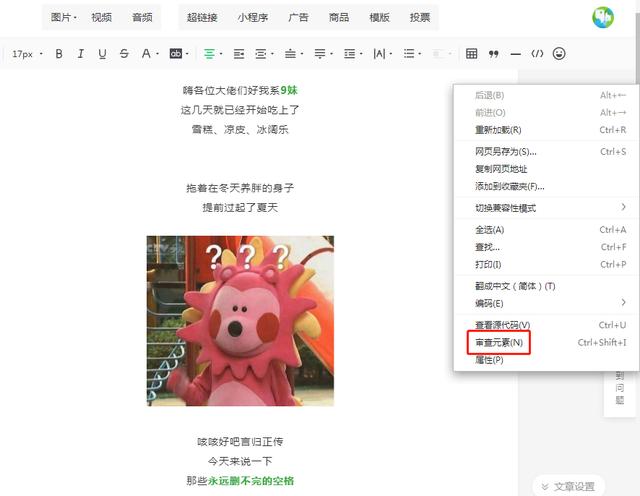Choose 查看源代码(V) menu entry
Image resolution: width=640 pixels, height=496 pixels.
(x=546, y=325)
